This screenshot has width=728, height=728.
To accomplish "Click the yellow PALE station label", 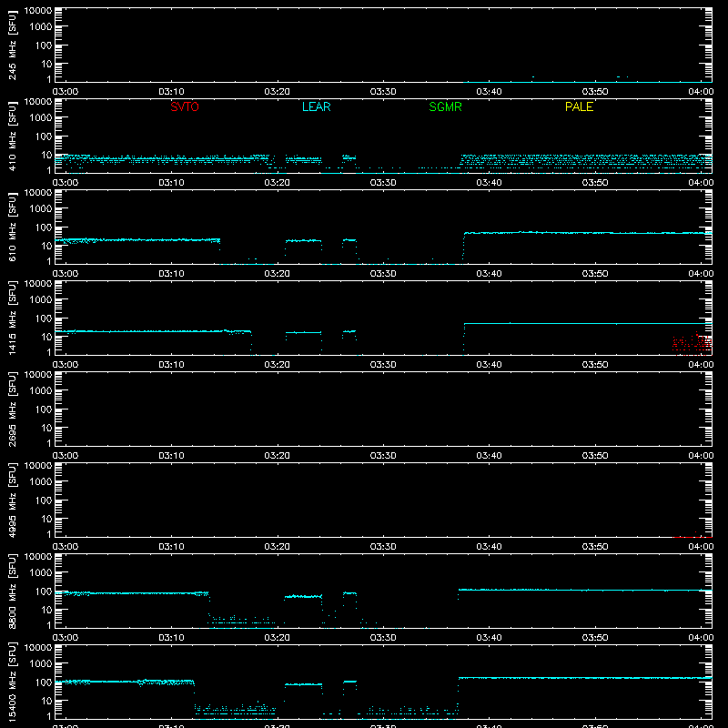I will pyautogui.click(x=579, y=106).
